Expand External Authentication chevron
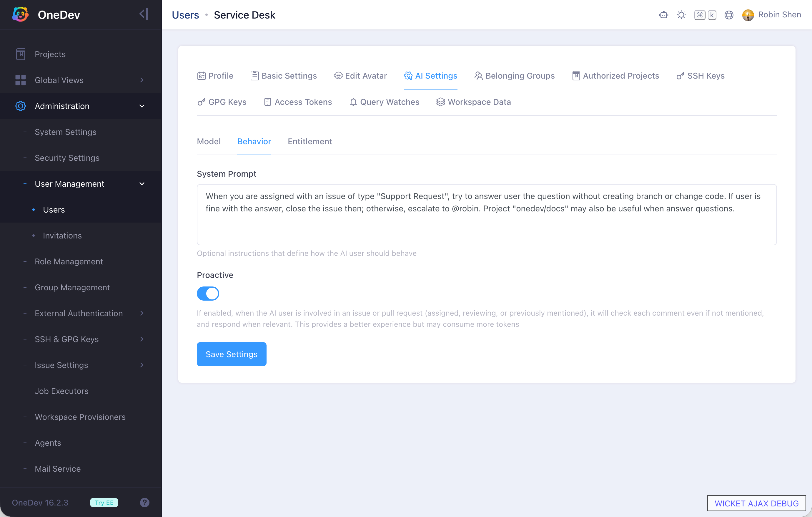This screenshot has height=517, width=812. tap(142, 313)
